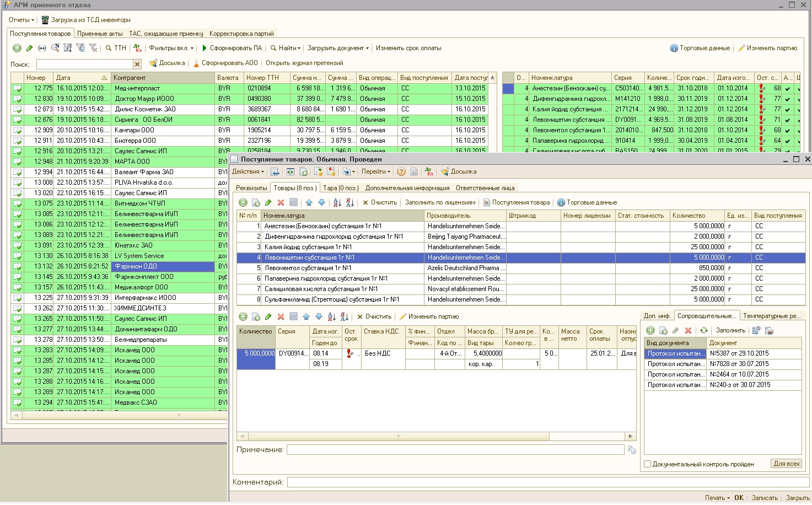Click green add row icon in Товары toolbar

[243, 202]
